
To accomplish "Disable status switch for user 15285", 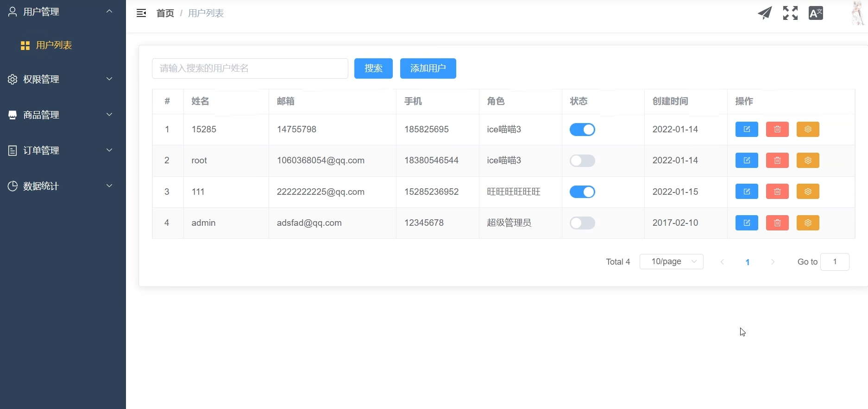I will [582, 130].
